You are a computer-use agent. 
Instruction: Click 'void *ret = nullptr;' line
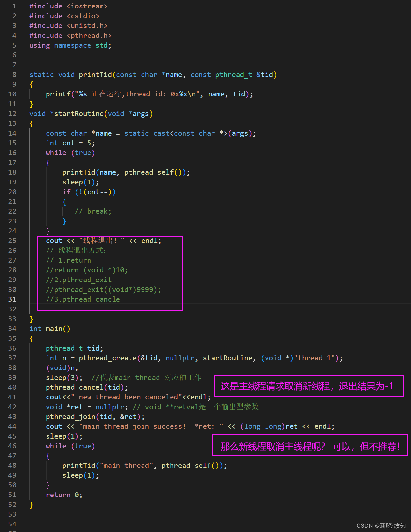click(87, 407)
